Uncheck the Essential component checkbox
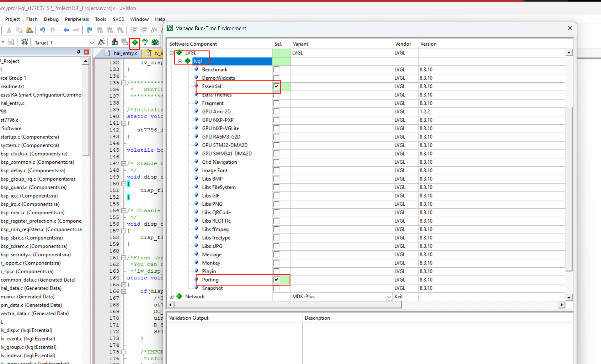 pos(276,86)
